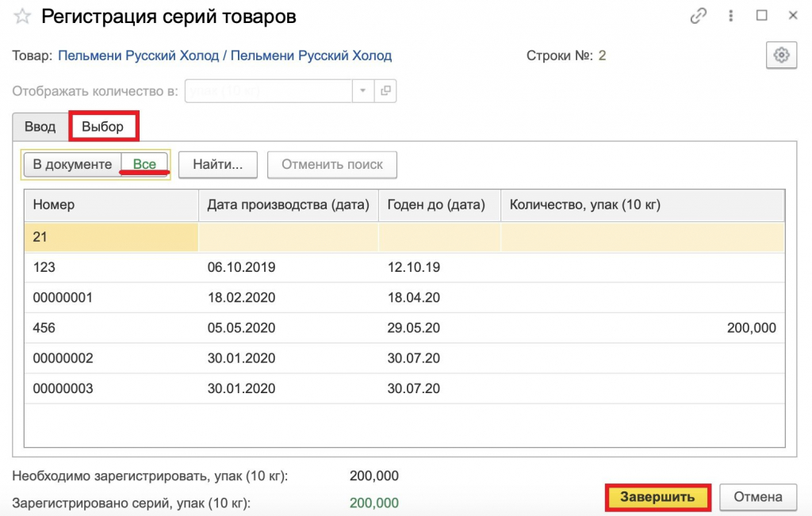Sort by Дата производства (дата) header

[289, 205]
